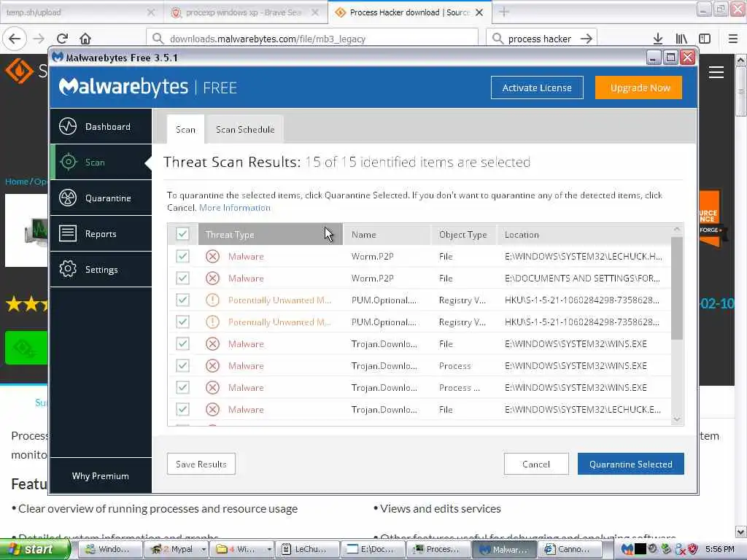Open Malwarebytes Settings from the sidebar
The height and width of the screenshot is (560, 747).
[101, 270]
